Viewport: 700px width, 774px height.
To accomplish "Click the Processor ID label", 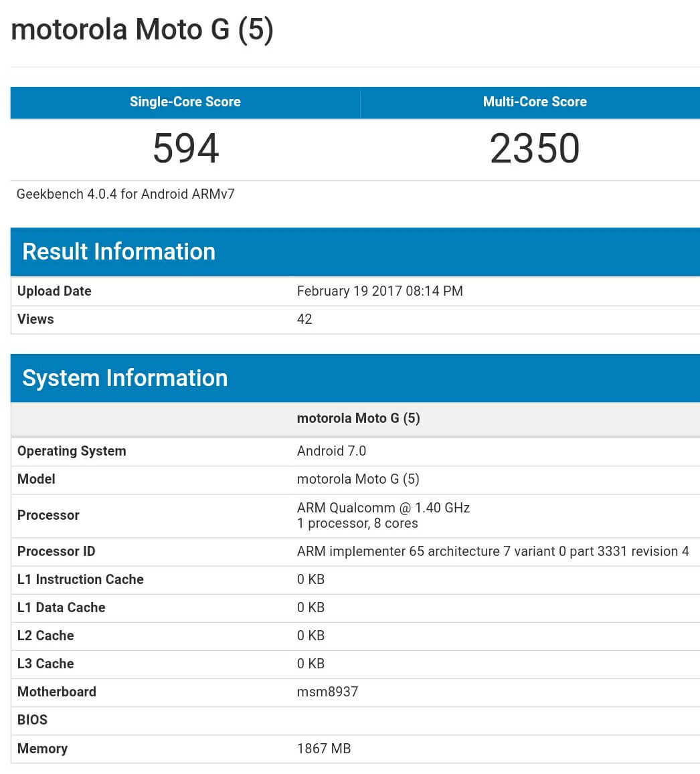I will coord(56,551).
